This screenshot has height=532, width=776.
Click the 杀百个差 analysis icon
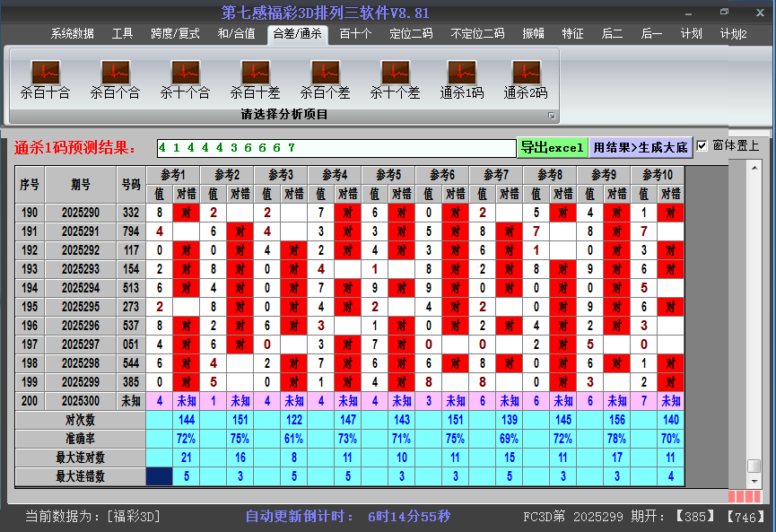click(325, 72)
